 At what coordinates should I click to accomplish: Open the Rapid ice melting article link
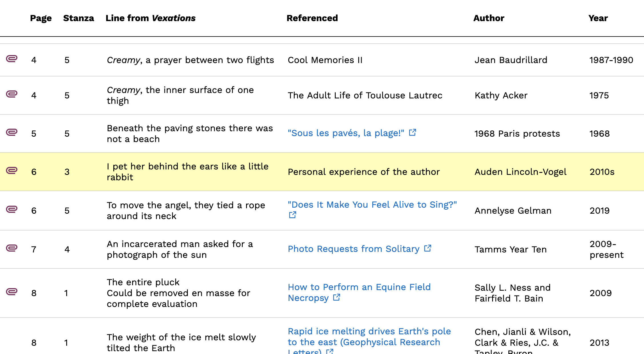369,331
